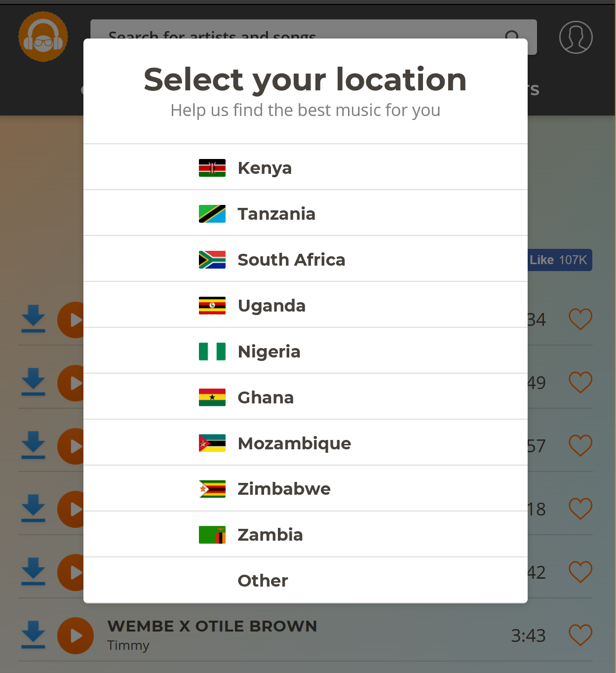This screenshot has width=616, height=673.
Task: Like the 3:43 song with heart icon
Action: [580, 635]
